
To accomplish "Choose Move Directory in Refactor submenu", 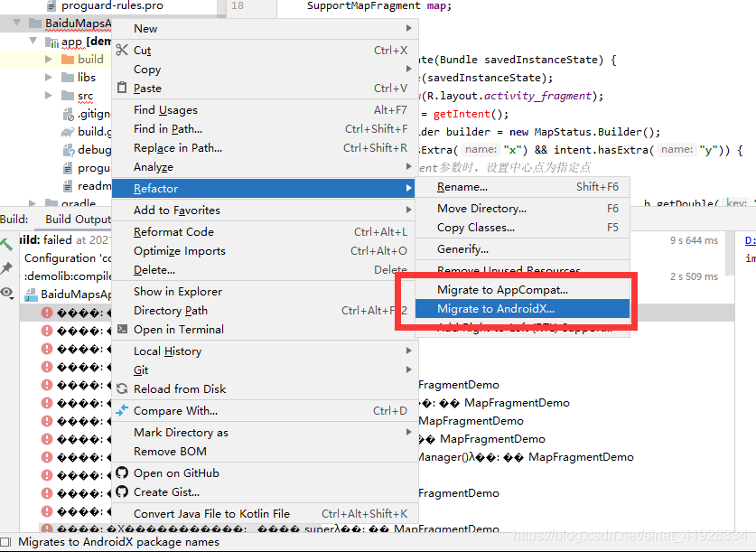I will pos(523,209).
